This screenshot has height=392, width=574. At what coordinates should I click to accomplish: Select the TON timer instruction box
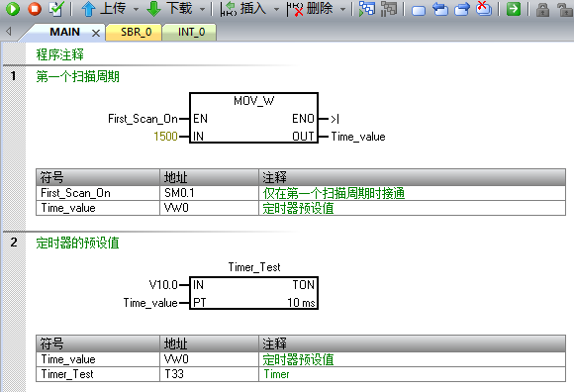[x=253, y=293]
